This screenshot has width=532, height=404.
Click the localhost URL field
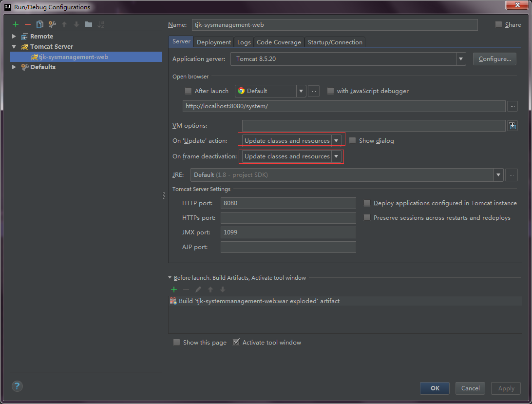point(344,106)
